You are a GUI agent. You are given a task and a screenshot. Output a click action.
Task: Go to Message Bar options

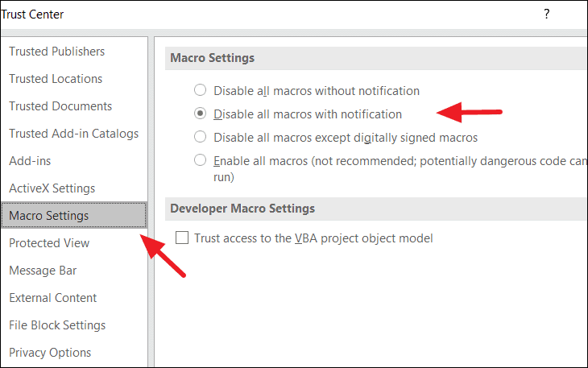(x=43, y=271)
